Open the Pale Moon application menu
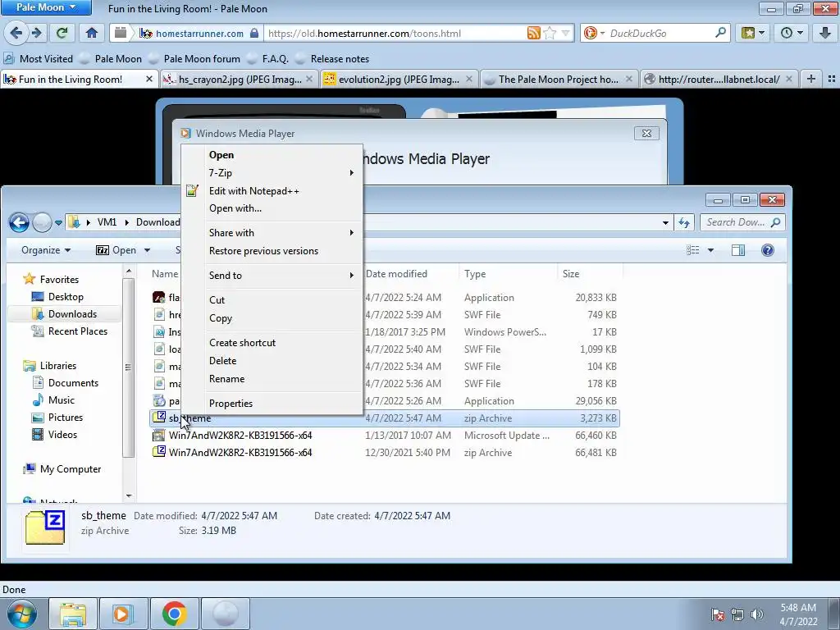 point(46,7)
